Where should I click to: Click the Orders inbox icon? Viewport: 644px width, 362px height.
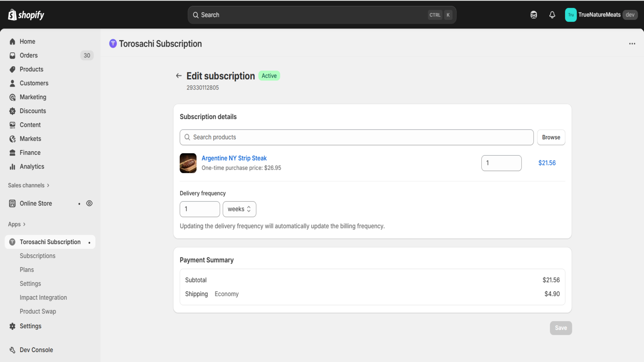click(x=12, y=56)
